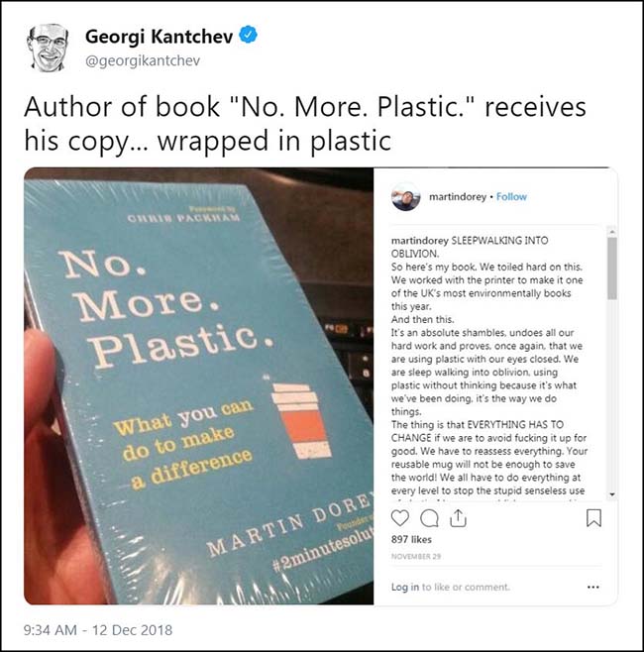Open Georgi Kantchev's avatar sketch
This screenshot has height=652, width=644.
pos(47,47)
